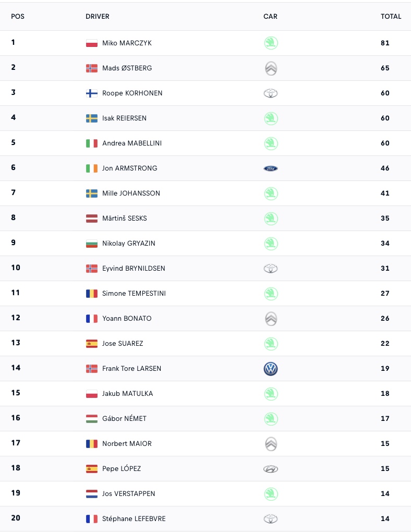Open Nikolay GRYAZIN's driver entry
Image resolution: width=411 pixels, height=532 pixels.
pos(129,243)
